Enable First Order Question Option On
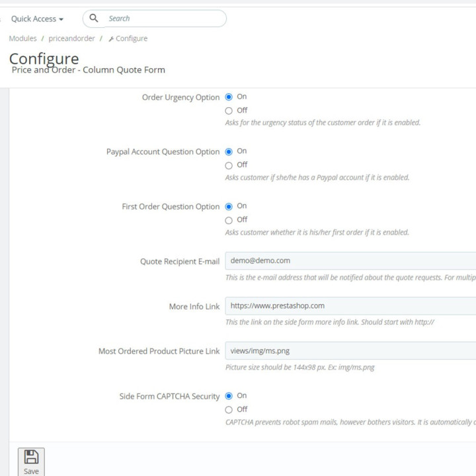This screenshot has width=476, height=476. 229,206
